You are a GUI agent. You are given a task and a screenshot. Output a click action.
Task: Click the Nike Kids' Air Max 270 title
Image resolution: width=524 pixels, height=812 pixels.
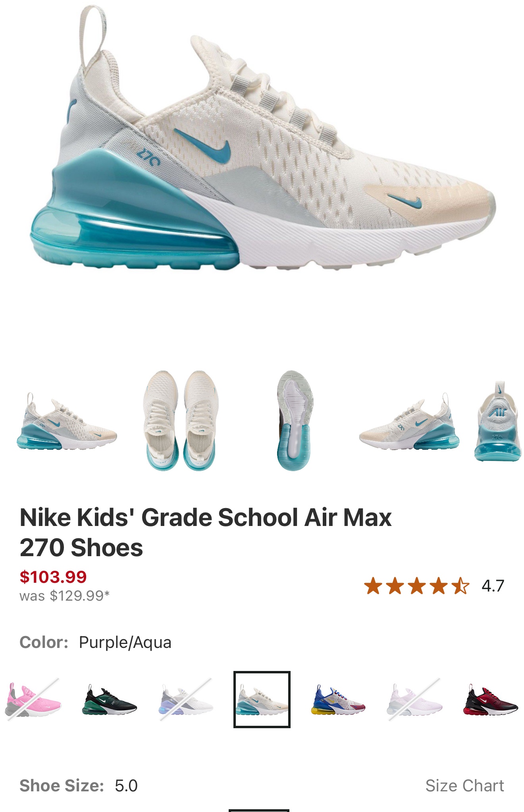[206, 532]
